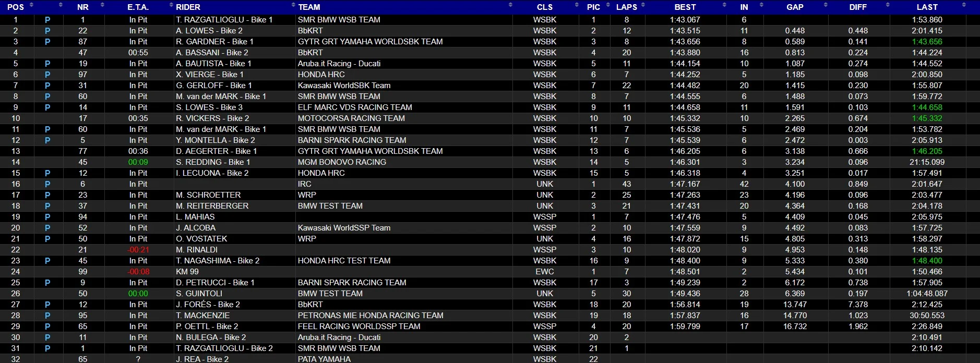Click the P pit indicator in T. MACKENZIE row
The image size is (980, 363).
point(47,316)
